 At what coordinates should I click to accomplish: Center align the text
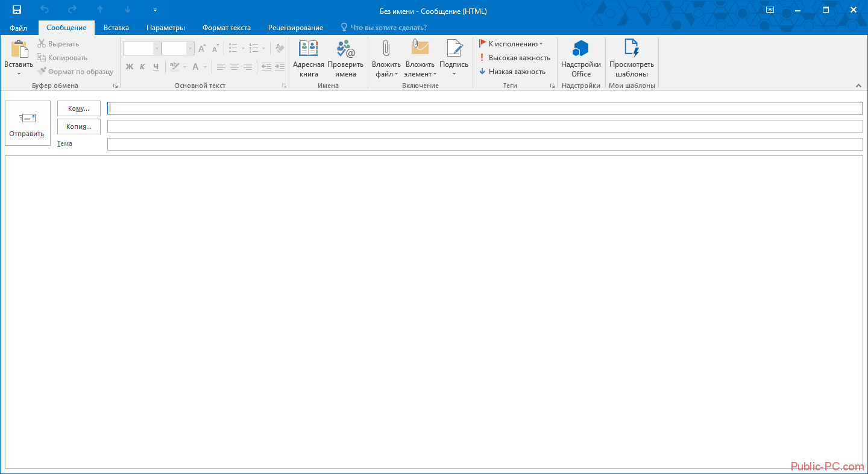click(234, 67)
